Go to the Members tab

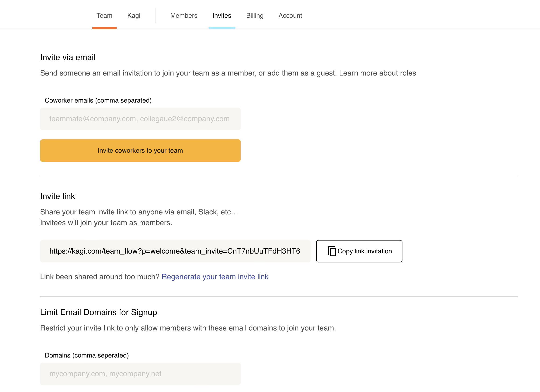183,16
